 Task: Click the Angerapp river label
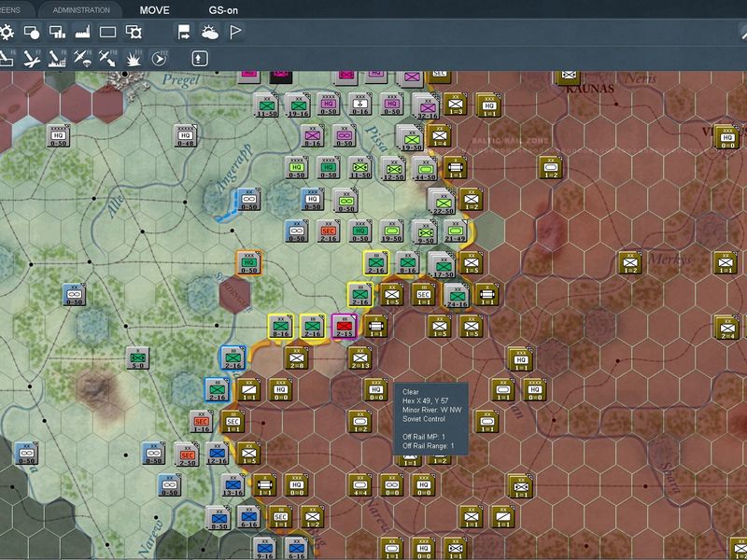click(x=233, y=170)
